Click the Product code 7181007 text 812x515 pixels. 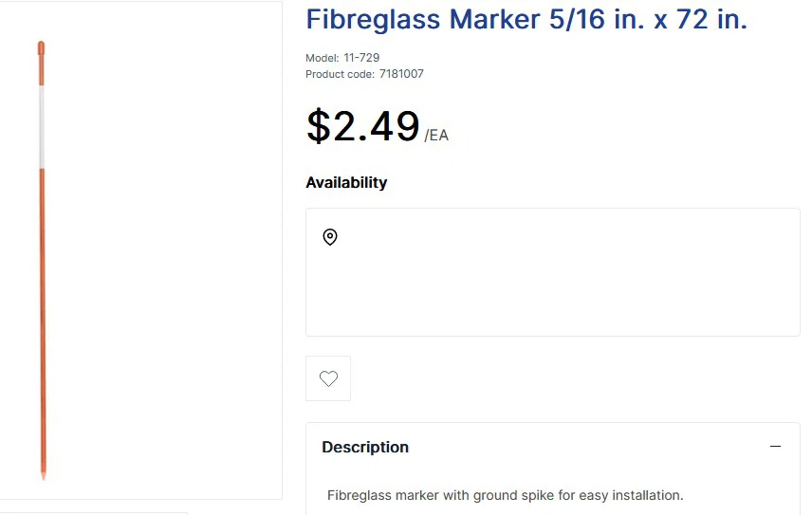click(x=364, y=74)
